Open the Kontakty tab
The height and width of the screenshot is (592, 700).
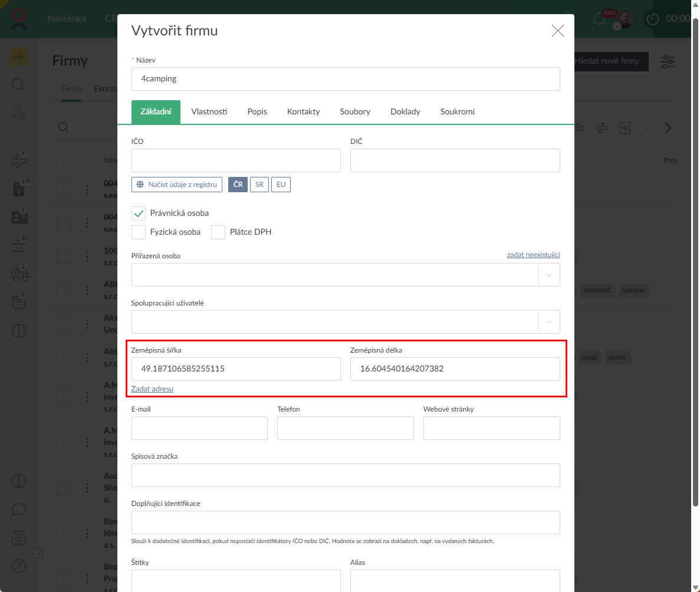tap(303, 112)
